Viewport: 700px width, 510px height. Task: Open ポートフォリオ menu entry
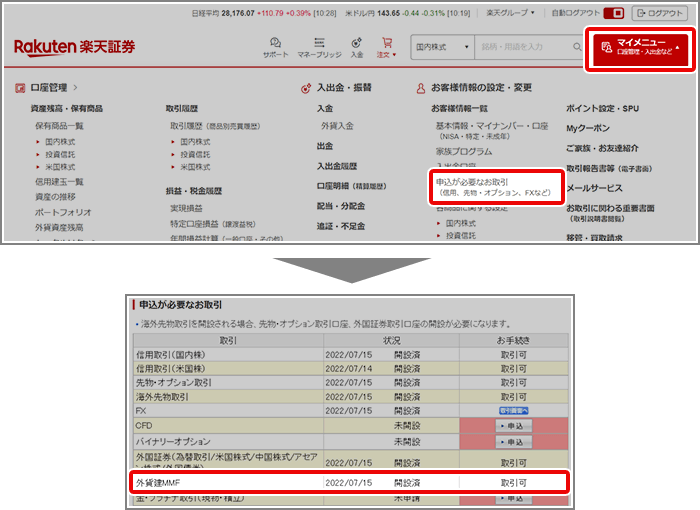point(63,212)
